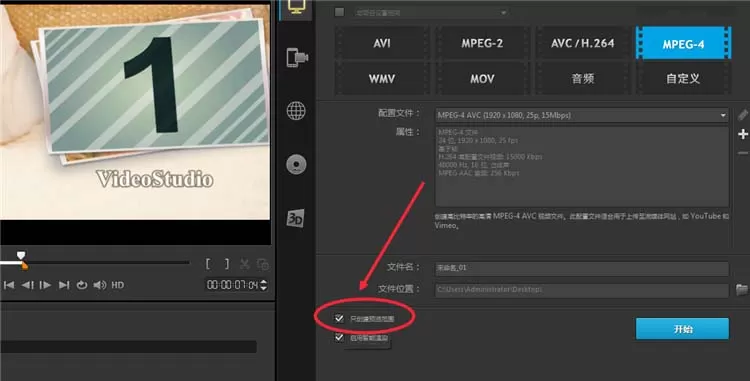Screen dimensions: 750x381
Task: Select the 音频 audio output format
Action: 583,78
